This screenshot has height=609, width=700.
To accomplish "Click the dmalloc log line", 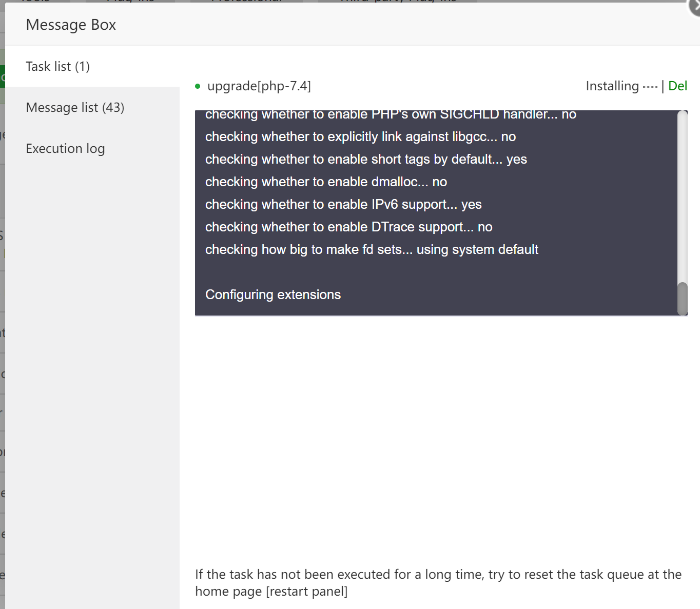I will (326, 182).
